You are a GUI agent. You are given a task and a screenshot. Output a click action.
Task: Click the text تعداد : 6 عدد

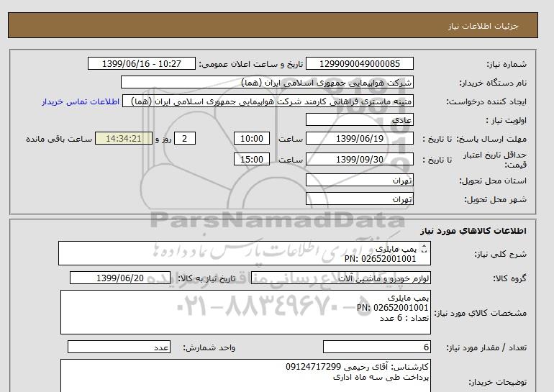point(404,318)
